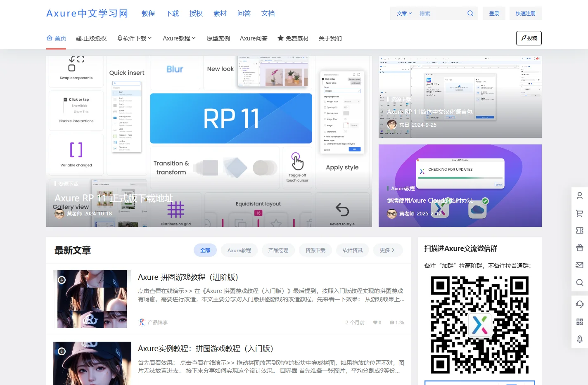Show QR code icon in sidebar
Image resolution: width=588 pixels, height=385 pixels.
click(x=580, y=321)
